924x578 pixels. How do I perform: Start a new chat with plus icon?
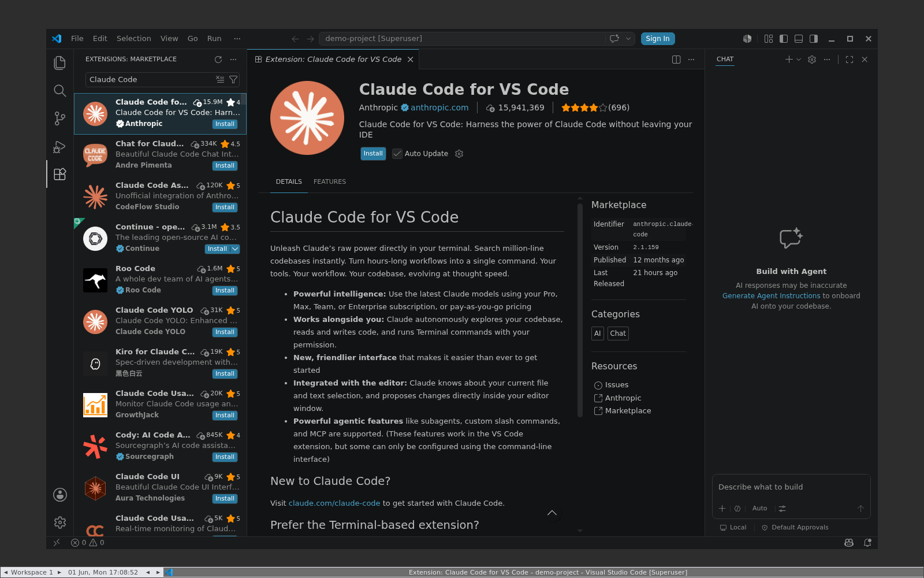coord(789,60)
